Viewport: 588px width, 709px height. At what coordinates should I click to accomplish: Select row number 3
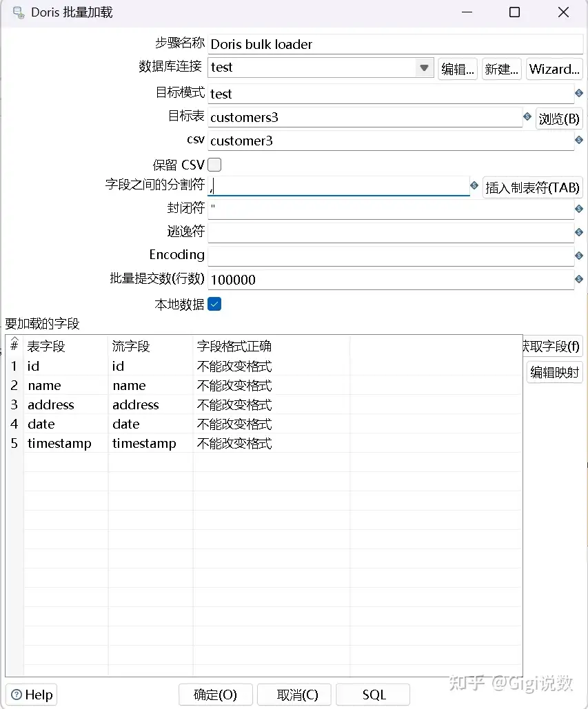[x=14, y=404]
